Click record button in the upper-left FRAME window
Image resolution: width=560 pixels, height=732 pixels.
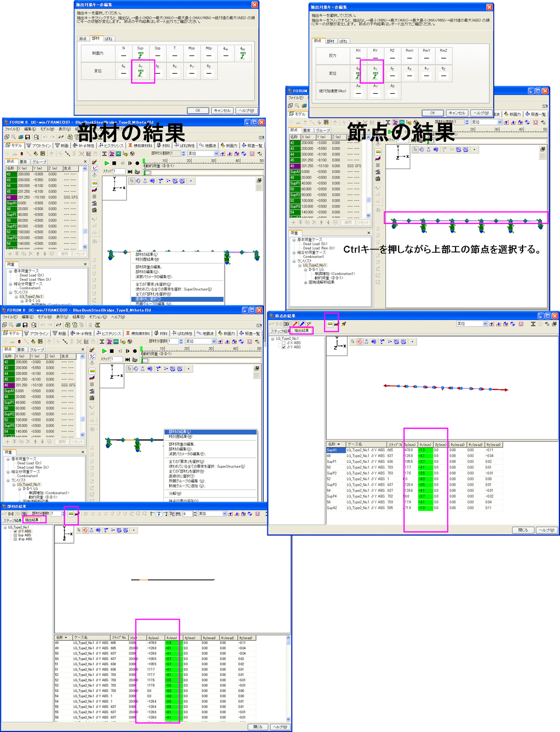pos(137,163)
